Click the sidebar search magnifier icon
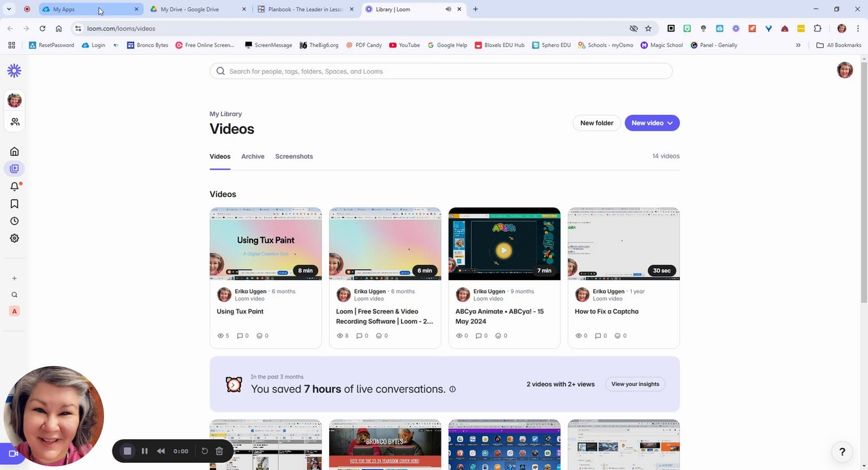This screenshot has height=470, width=868. (x=14, y=294)
